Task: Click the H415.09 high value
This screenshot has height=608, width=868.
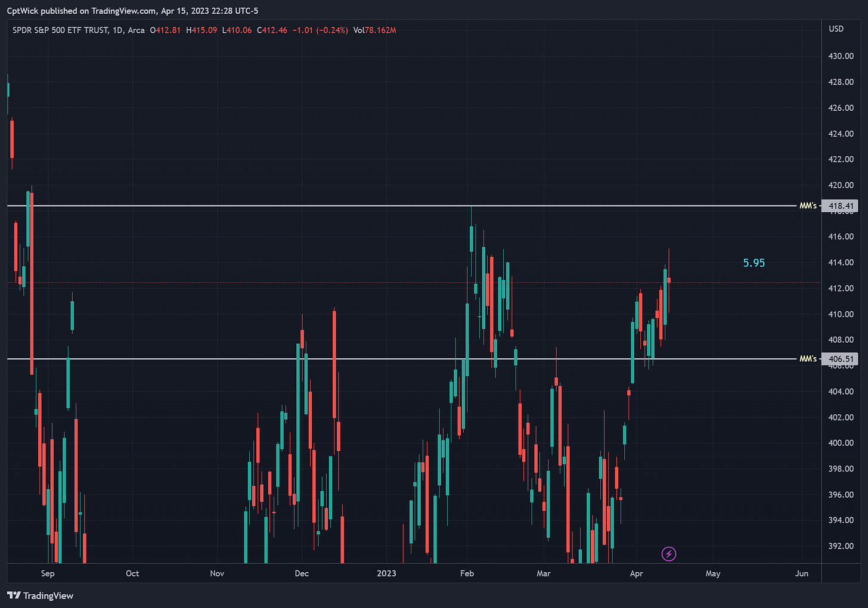Action: point(201,30)
